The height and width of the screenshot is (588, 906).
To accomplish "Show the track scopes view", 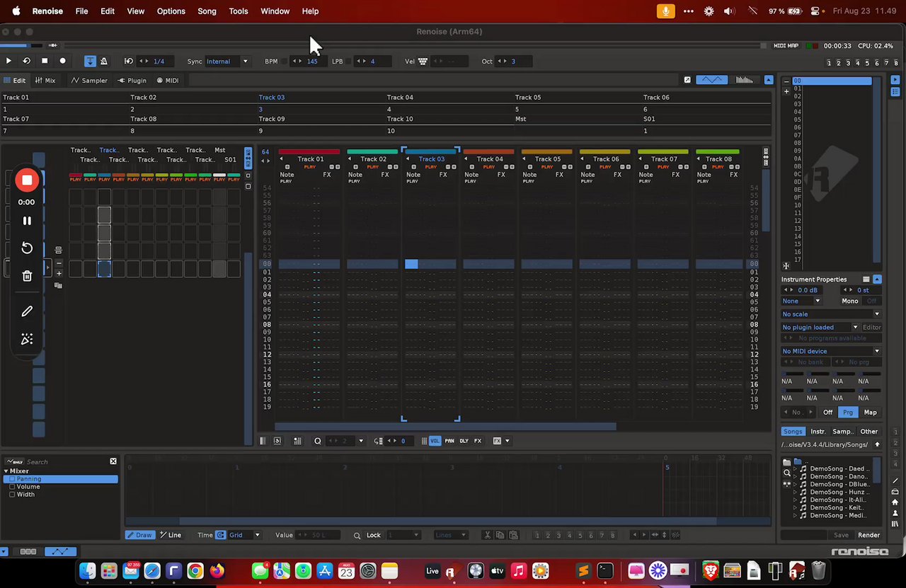I will point(711,80).
